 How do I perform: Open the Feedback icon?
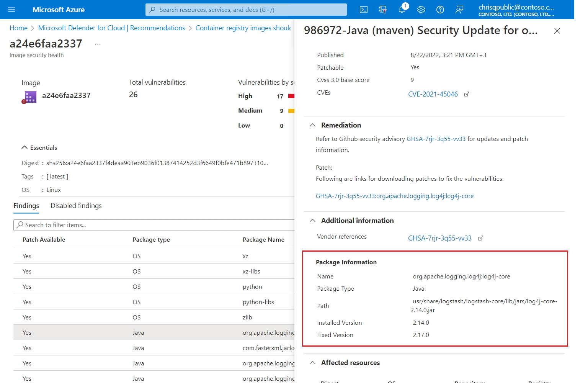459,10
